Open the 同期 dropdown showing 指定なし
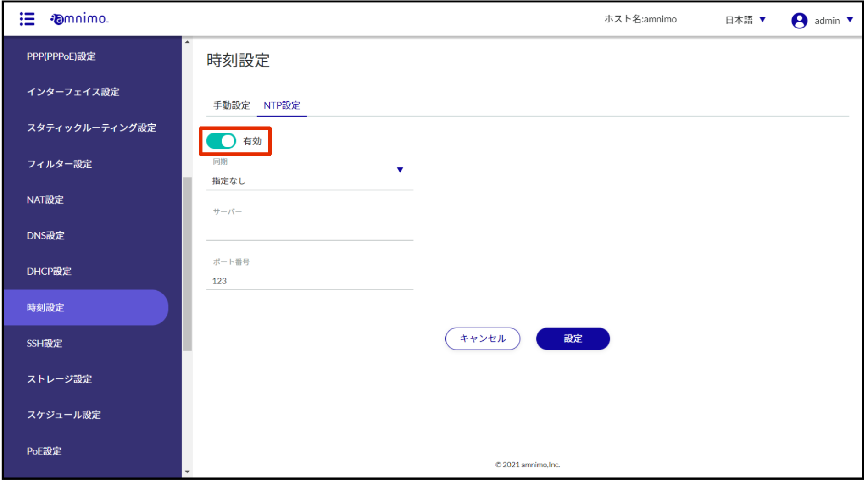 [309, 175]
